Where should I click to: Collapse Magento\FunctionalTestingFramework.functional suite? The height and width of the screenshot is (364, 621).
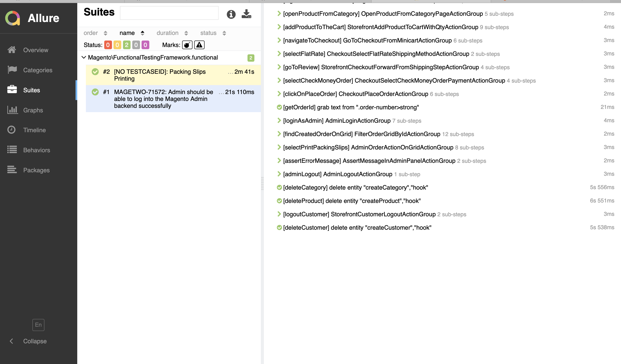tap(84, 57)
